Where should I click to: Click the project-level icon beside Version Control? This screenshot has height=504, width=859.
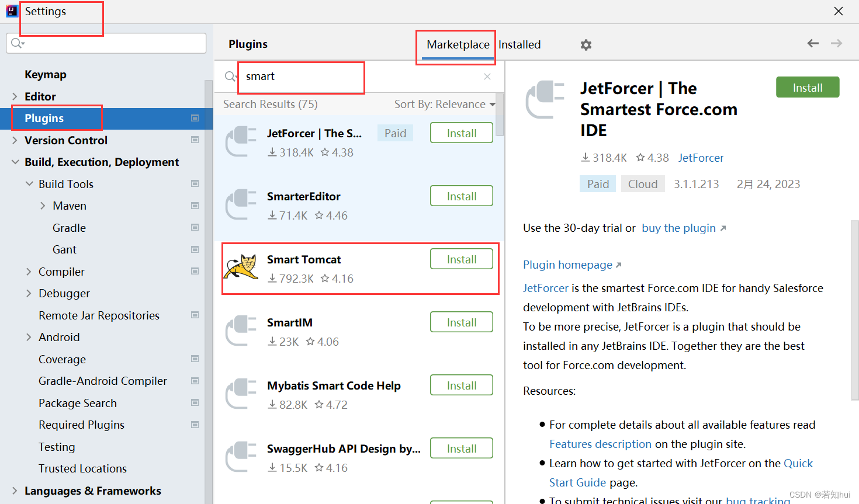(x=195, y=140)
